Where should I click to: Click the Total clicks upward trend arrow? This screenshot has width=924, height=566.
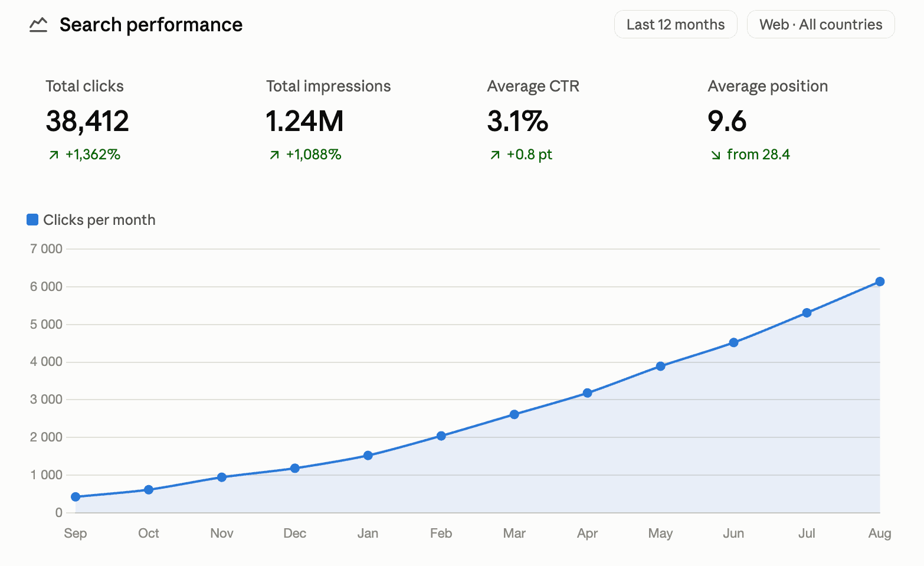[x=54, y=155]
